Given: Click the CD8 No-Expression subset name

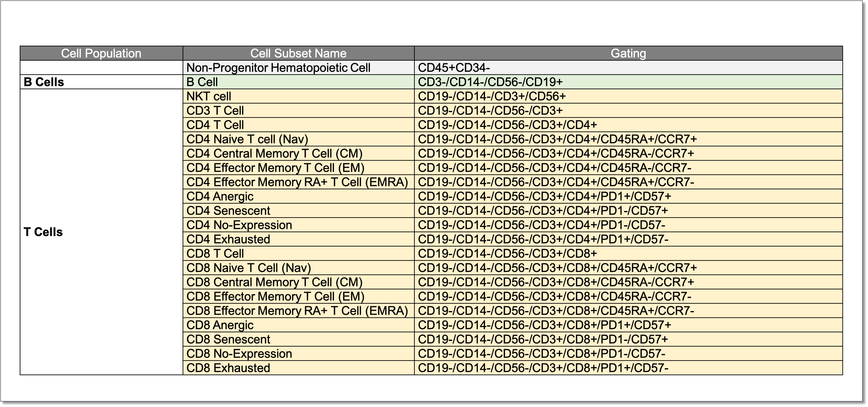Looking at the screenshot, I should (239, 354).
